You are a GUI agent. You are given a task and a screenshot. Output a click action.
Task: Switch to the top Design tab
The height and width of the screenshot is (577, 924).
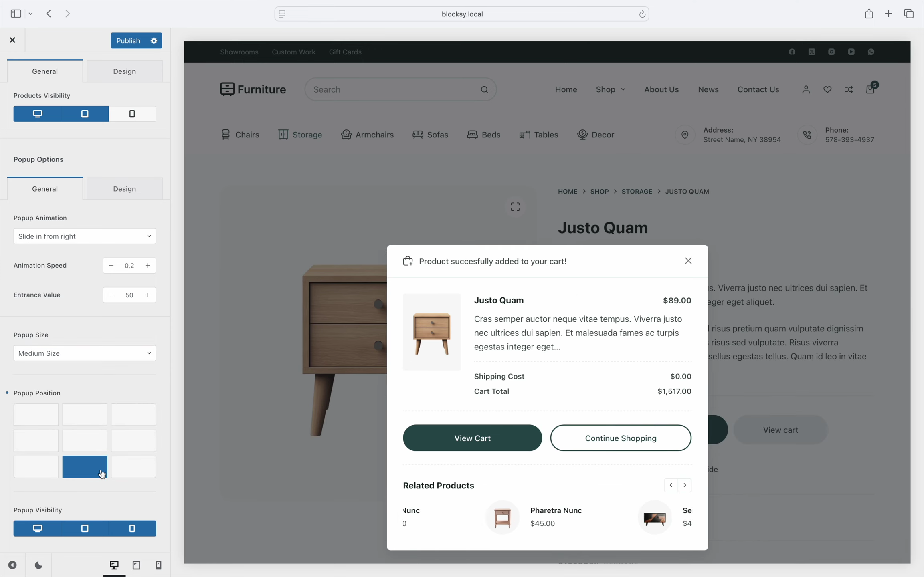coord(124,71)
